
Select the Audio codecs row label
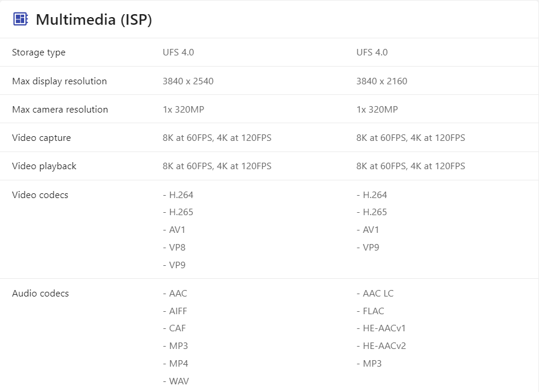(x=41, y=293)
